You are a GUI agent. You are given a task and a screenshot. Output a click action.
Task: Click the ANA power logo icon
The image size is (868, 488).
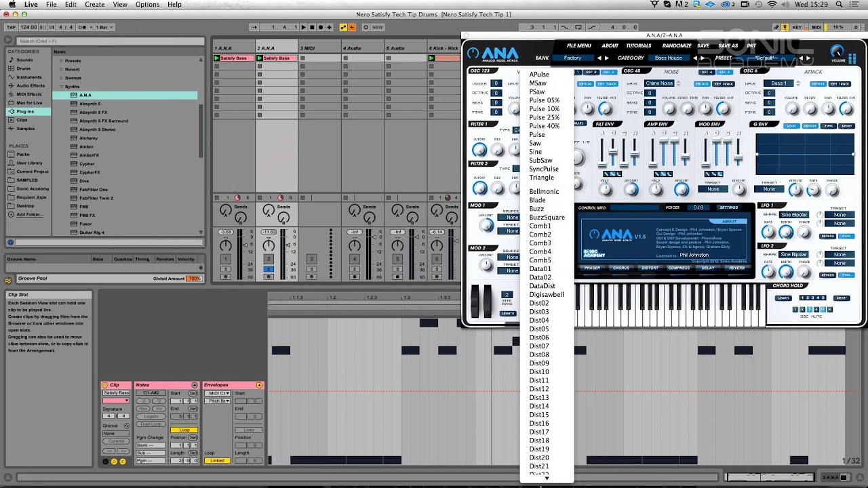pyautogui.click(x=473, y=54)
